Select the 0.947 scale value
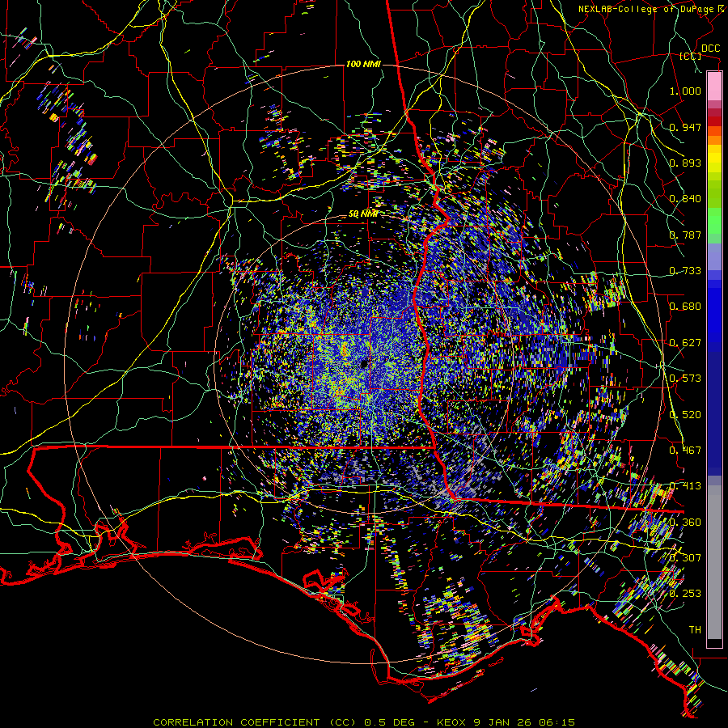Image resolution: width=728 pixels, height=728 pixels. tap(685, 127)
